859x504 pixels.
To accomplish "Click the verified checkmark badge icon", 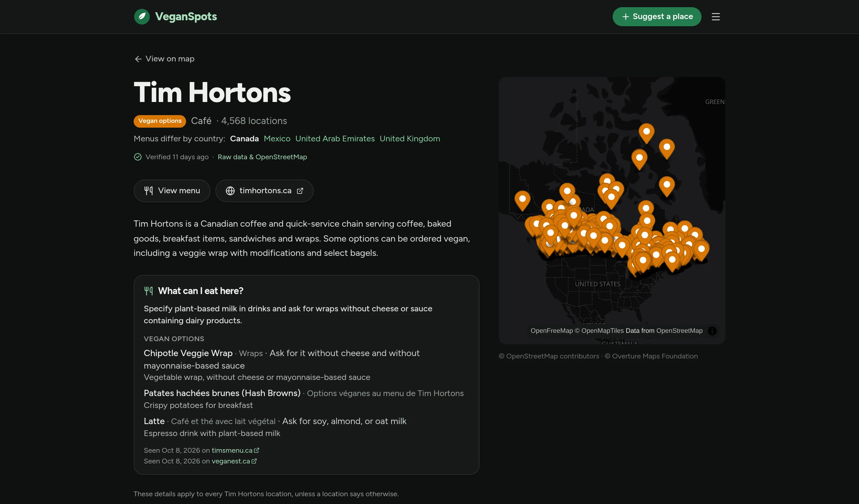I will pos(138,157).
